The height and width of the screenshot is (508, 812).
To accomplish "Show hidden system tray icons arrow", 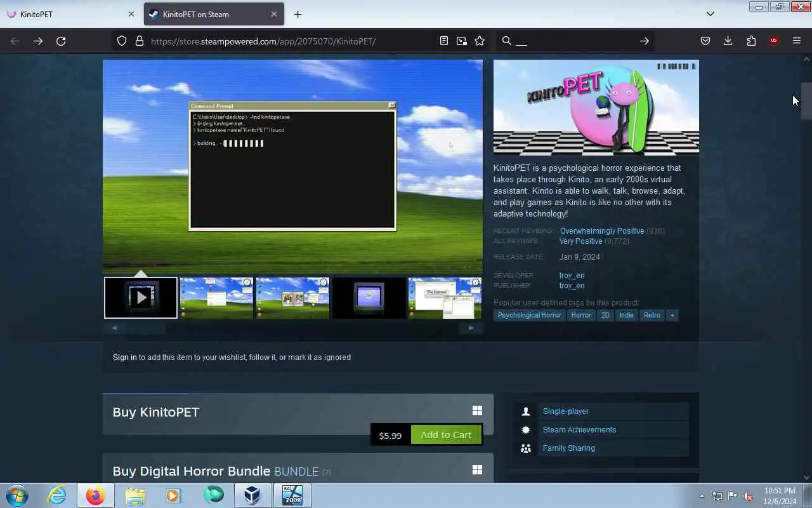I will [x=702, y=496].
